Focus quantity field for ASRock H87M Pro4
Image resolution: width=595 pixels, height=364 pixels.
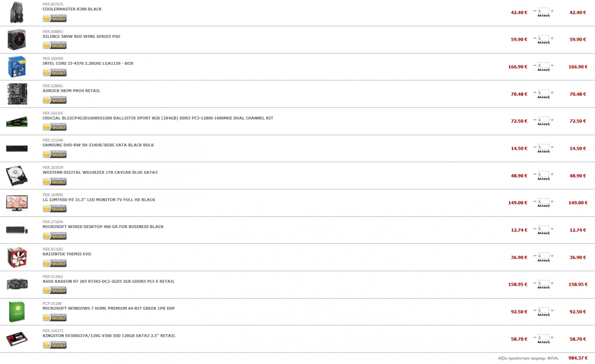pos(543,93)
